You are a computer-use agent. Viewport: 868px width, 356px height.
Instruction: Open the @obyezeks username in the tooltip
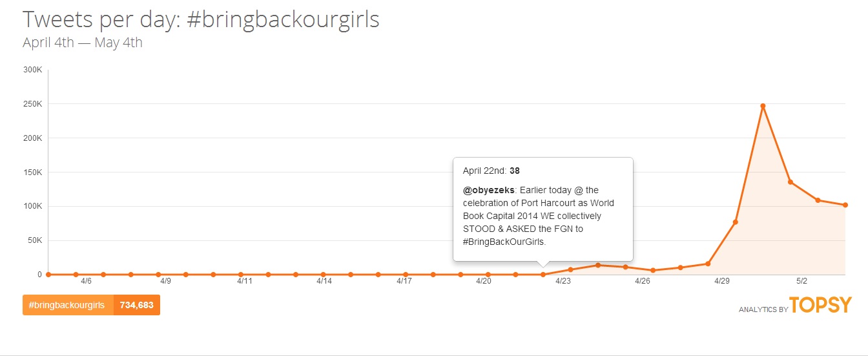click(488, 190)
